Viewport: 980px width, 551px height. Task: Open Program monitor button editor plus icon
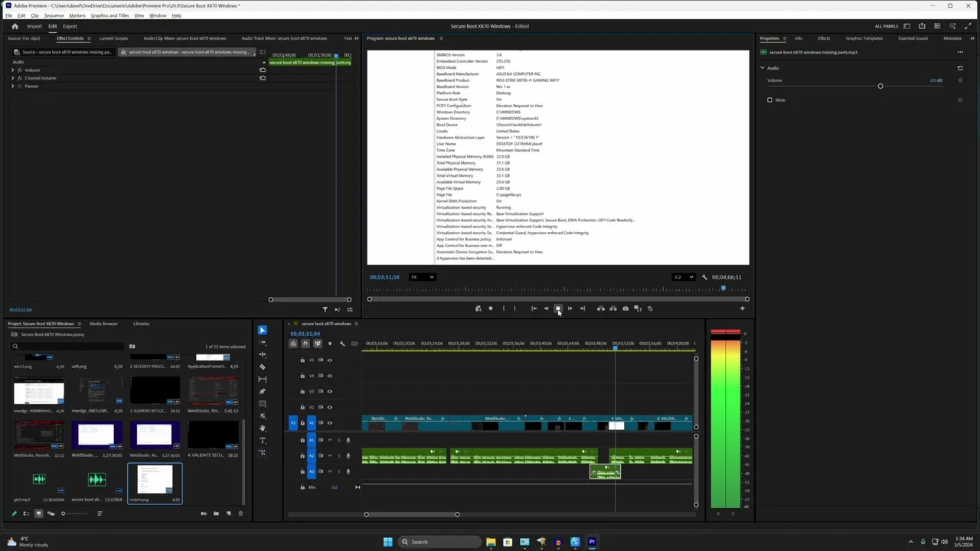coord(743,308)
